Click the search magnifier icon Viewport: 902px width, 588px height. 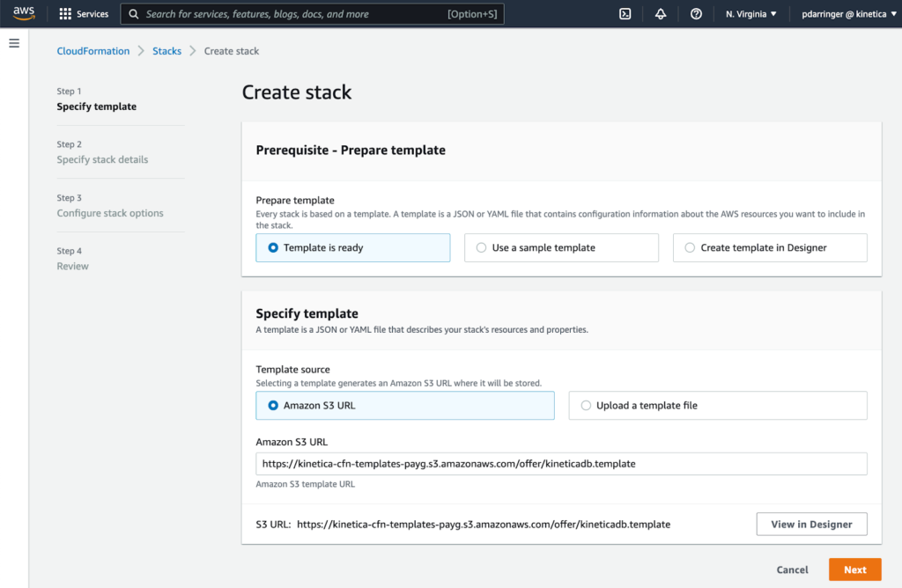click(x=133, y=14)
